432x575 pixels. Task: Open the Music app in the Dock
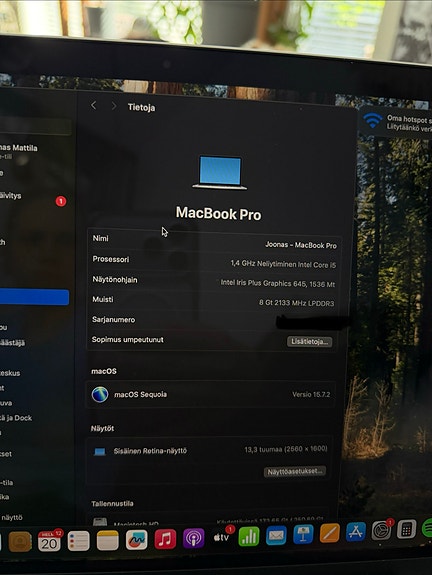tap(165, 539)
